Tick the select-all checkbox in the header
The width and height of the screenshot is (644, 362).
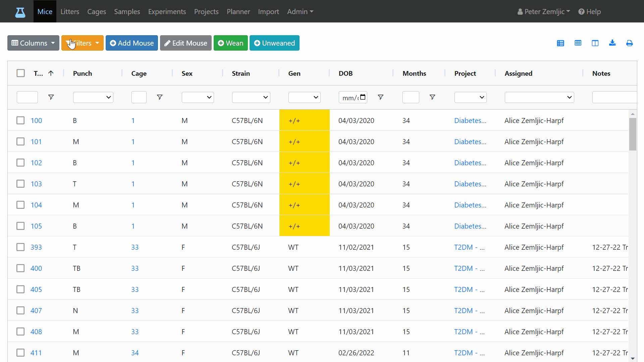point(21,73)
